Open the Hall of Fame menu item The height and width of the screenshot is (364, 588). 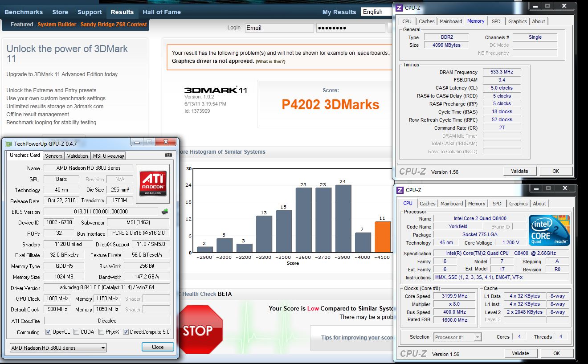[162, 12]
